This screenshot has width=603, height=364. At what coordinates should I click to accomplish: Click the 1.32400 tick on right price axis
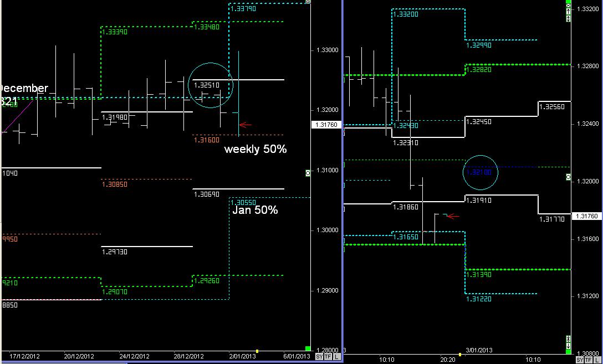point(588,124)
